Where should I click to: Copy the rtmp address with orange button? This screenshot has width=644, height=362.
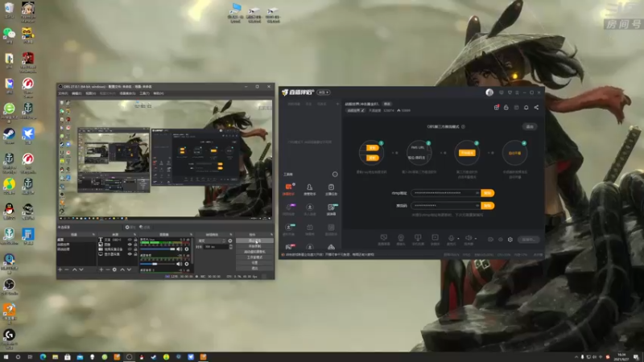click(x=488, y=193)
